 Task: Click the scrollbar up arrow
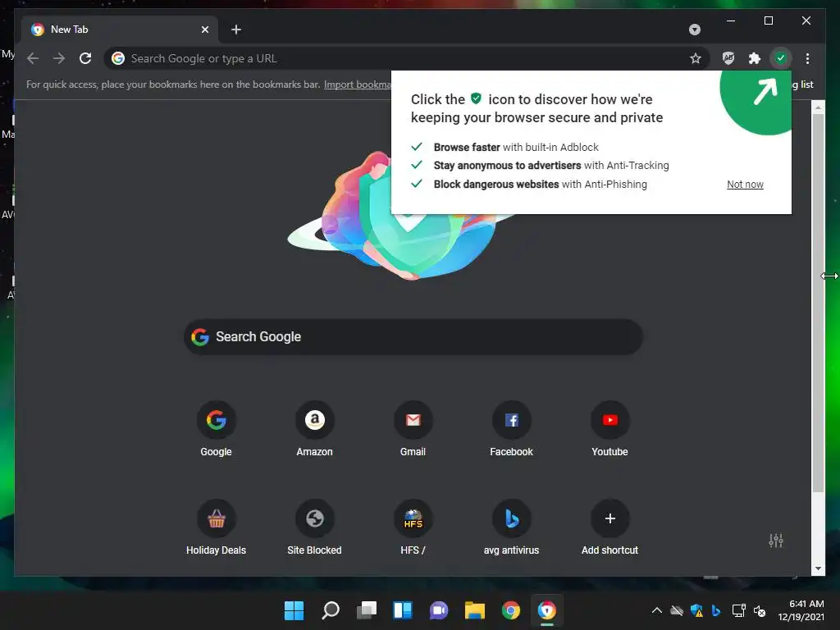[818, 107]
